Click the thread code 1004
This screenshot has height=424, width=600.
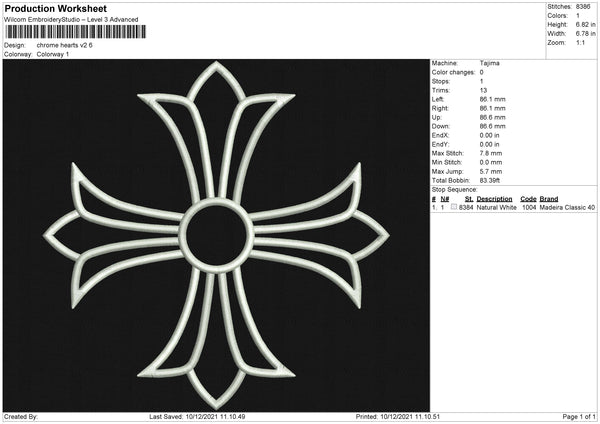pos(529,207)
